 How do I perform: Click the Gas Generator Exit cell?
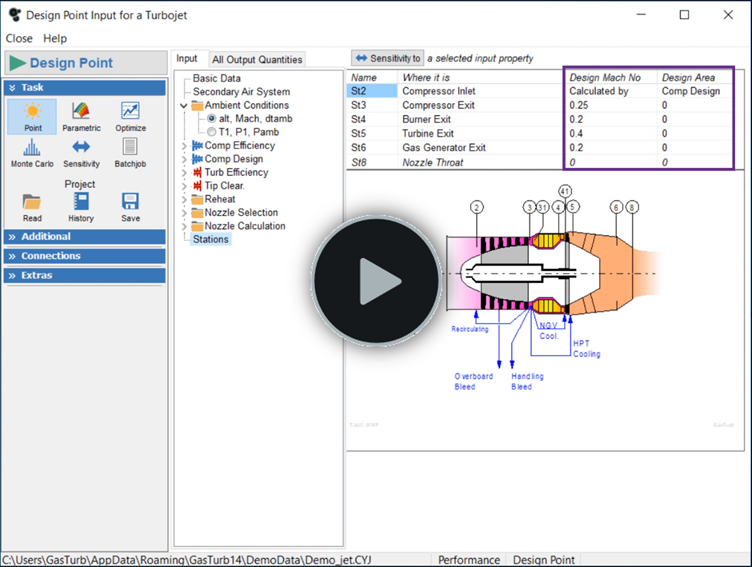(x=480, y=148)
